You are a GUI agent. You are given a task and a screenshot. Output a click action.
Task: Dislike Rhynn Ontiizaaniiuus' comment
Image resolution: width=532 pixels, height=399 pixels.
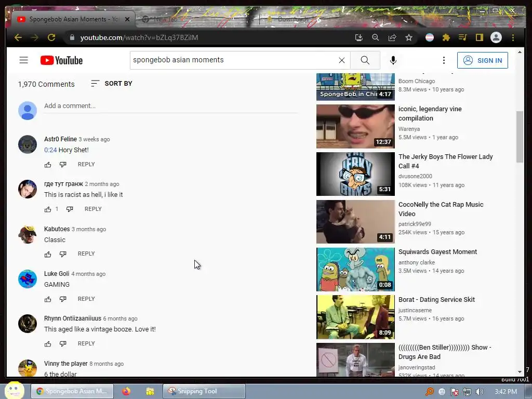click(63, 344)
